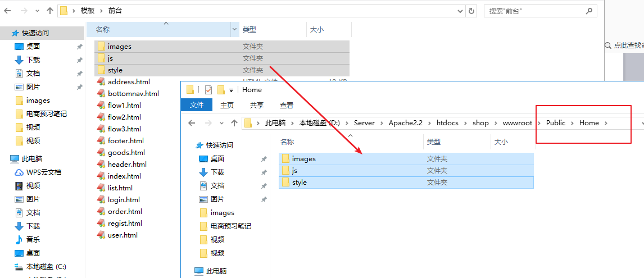Open 本地磁盘 (C:) in the navigation pane
Screen dimensions: 644x278
46,267
